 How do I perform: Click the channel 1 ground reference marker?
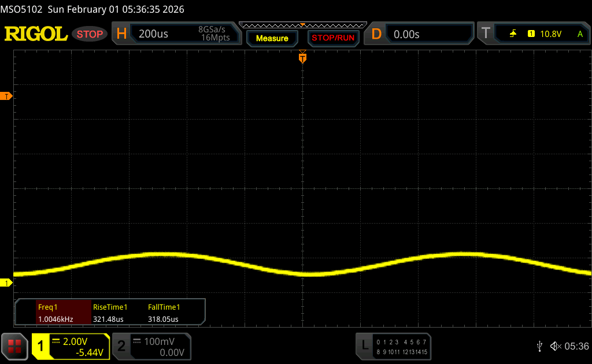[7, 283]
